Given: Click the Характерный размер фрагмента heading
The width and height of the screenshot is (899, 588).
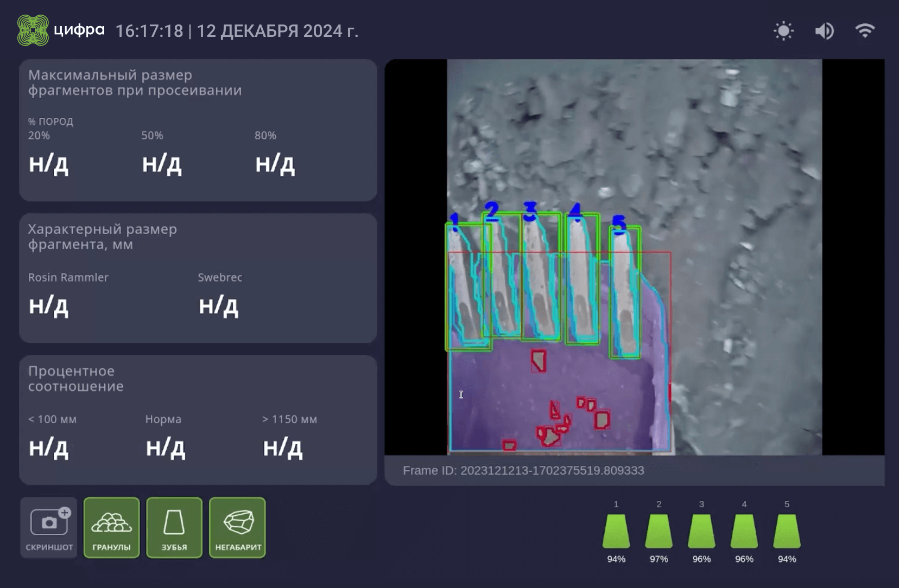Looking at the screenshot, I should coord(103,237).
